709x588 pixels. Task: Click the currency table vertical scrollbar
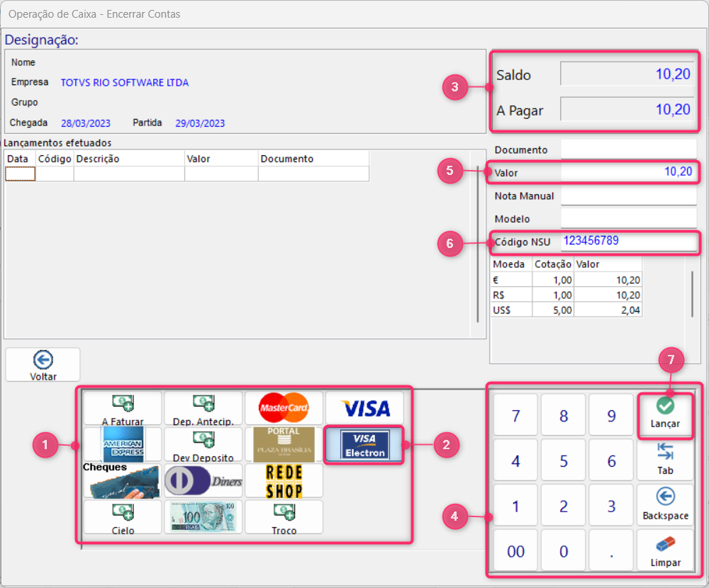pos(692,294)
